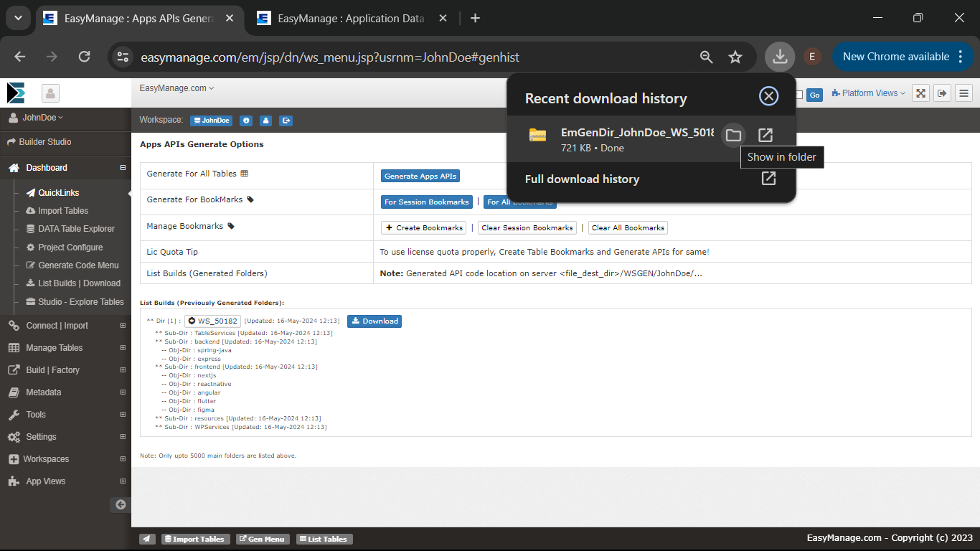Click the user avatar icon beside logo
The height and width of the screenshot is (551, 980).
point(50,93)
